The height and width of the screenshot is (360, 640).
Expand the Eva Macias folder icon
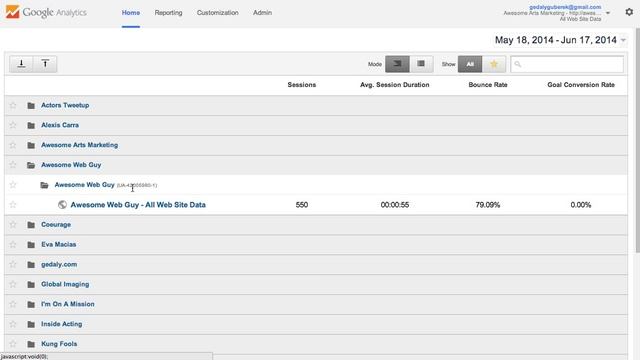click(x=31, y=245)
